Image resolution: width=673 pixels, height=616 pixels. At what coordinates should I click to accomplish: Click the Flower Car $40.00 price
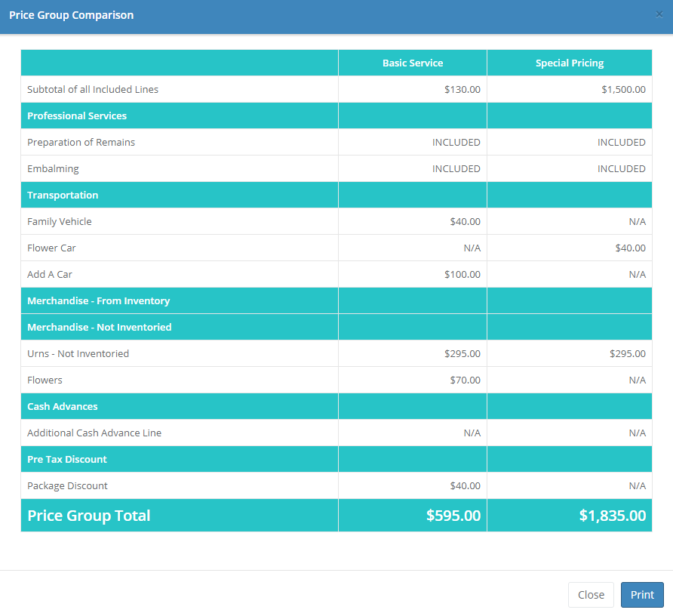pyautogui.click(x=629, y=248)
